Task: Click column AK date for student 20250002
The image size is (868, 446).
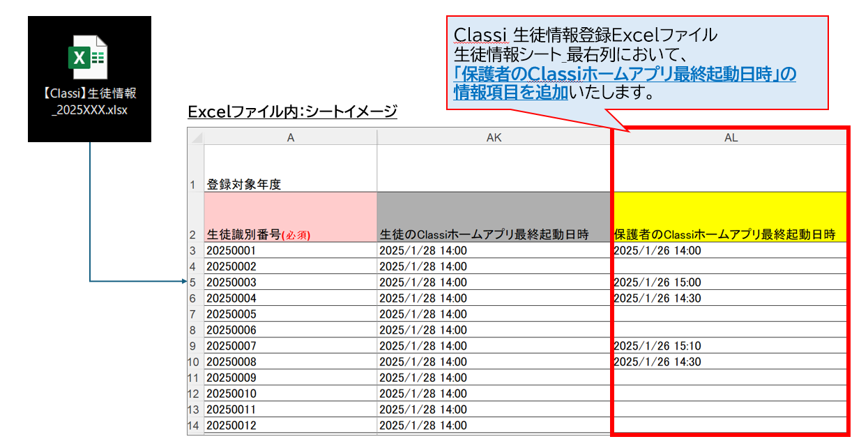Action: pos(494,266)
